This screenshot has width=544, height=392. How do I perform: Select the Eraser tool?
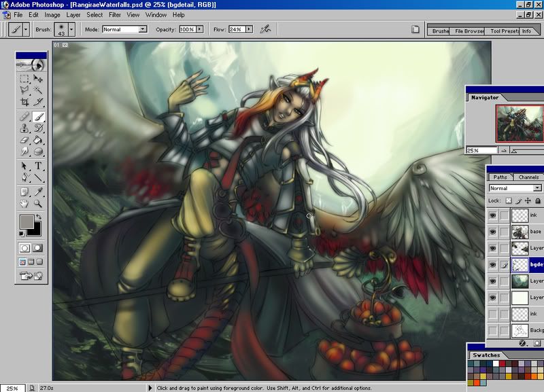[x=24, y=140]
